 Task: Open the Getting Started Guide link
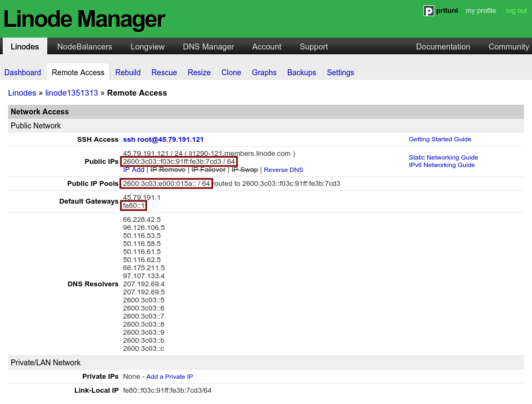tap(440, 139)
